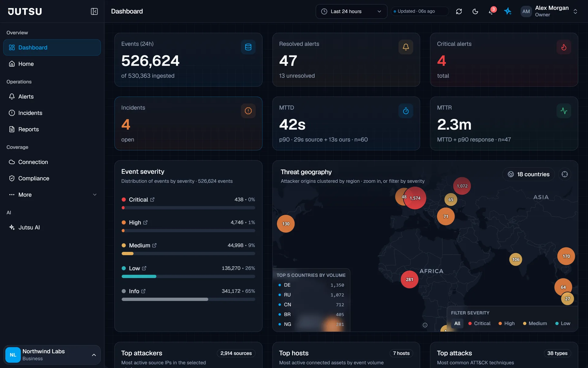Open Jutsu AI in sidebar
Screen dimensions: 588x368
point(52,228)
